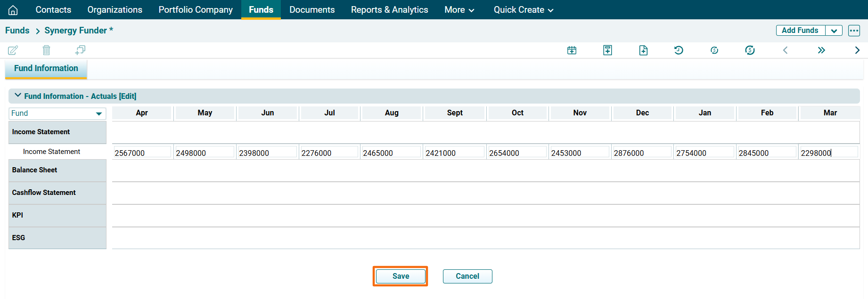This screenshot has width=868, height=299.
Task: Go to the Home page icon
Action: point(13,10)
